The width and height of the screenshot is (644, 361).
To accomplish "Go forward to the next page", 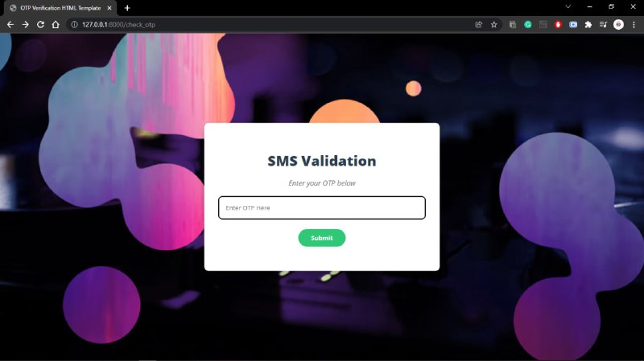I will coord(26,25).
